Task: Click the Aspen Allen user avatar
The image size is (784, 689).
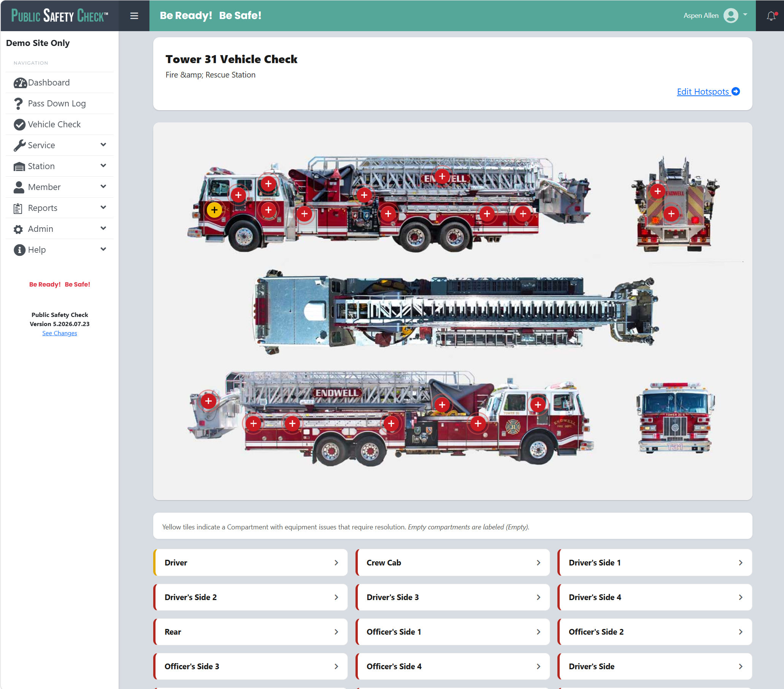Action: tap(730, 16)
